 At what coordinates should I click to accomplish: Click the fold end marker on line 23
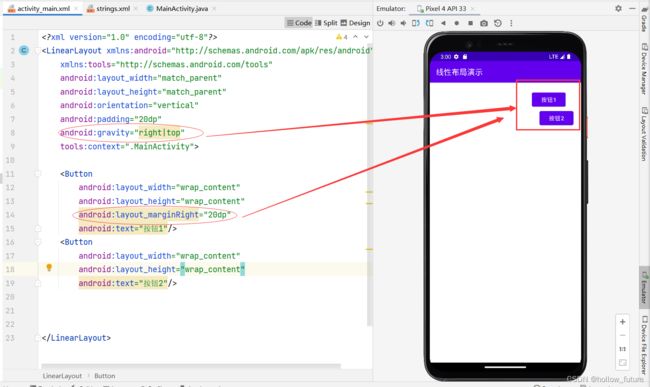(38, 338)
